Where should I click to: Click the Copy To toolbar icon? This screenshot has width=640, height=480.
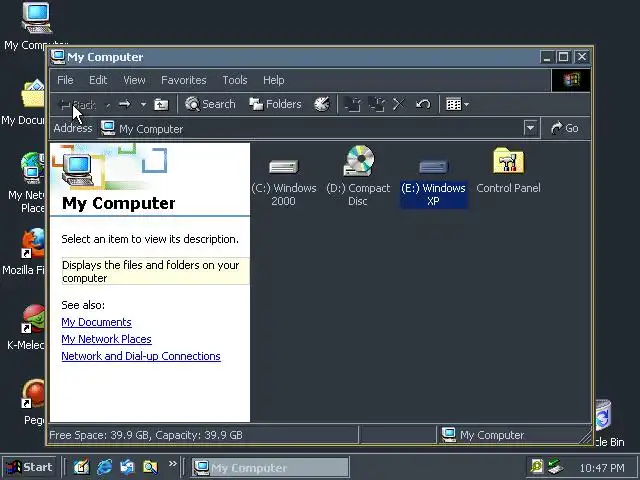tap(376, 104)
